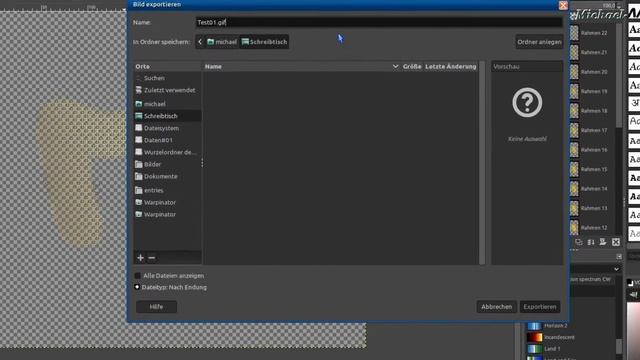
Task: Select michael in the path bar
Action: (x=222, y=42)
